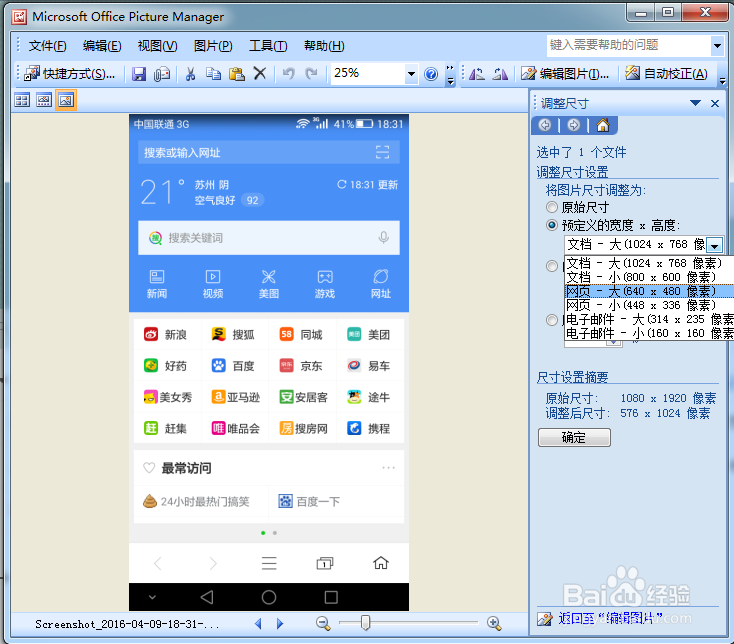Choose E-mail - Large (314 x 235) option
Screen dimensions: 734x644
(649, 319)
